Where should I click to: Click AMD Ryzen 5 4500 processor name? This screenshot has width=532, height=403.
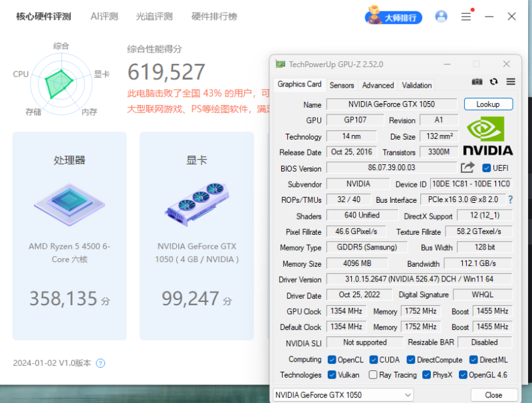click(x=70, y=253)
